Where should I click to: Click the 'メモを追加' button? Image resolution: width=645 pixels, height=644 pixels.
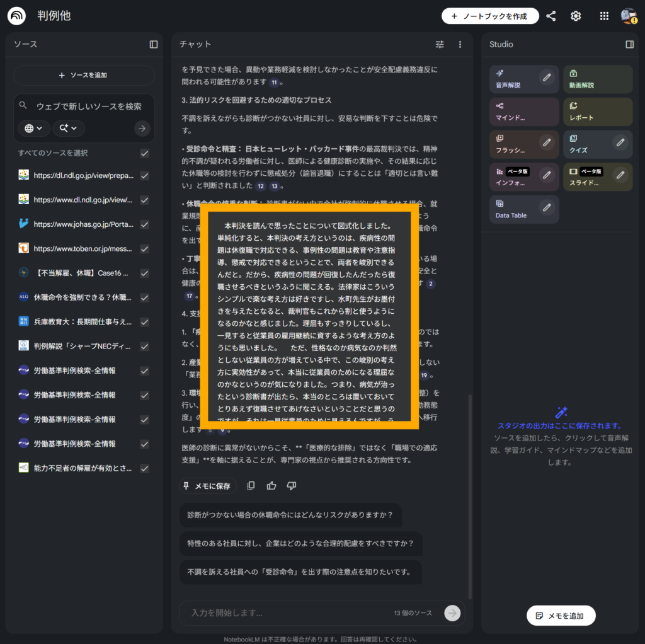[561, 616]
